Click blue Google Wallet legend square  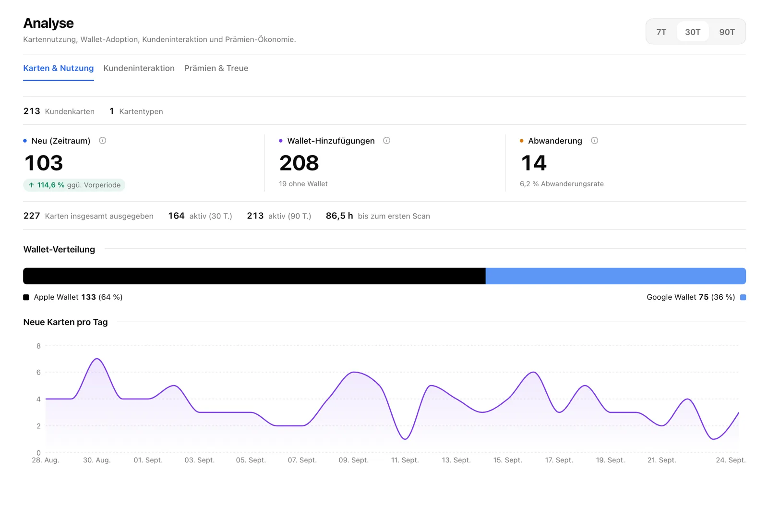[x=743, y=297]
